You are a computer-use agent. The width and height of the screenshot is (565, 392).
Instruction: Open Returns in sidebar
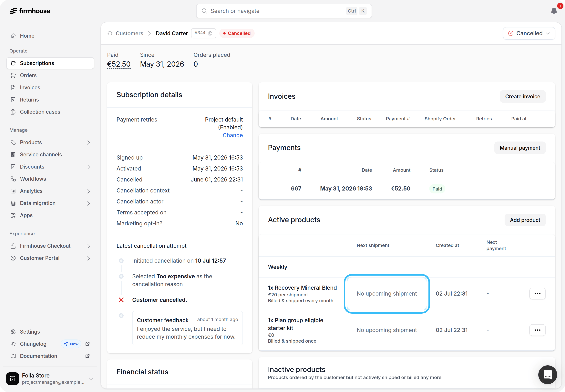coord(50,100)
